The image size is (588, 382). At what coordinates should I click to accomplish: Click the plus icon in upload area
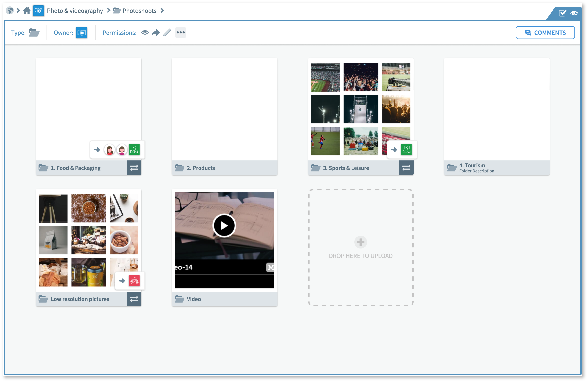pos(360,242)
